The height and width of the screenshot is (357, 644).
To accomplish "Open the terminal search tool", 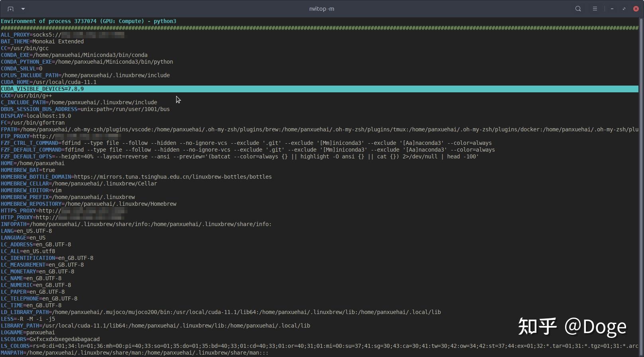I will pos(578,9).
